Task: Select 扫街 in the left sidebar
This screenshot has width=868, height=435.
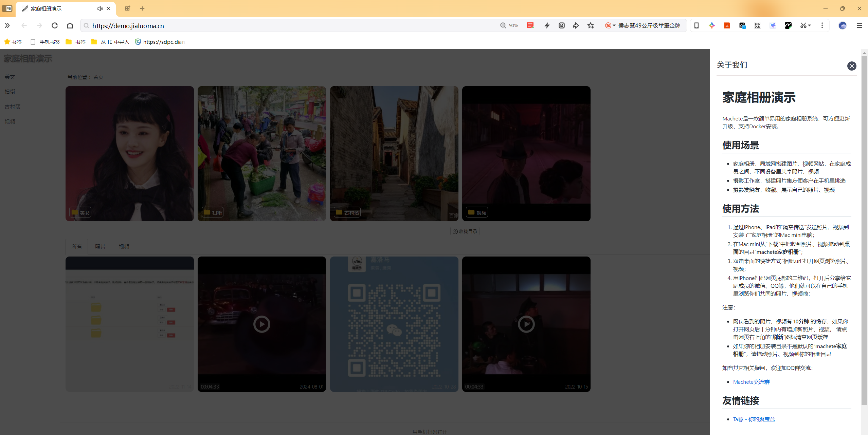Action: (x=10, y=92)
